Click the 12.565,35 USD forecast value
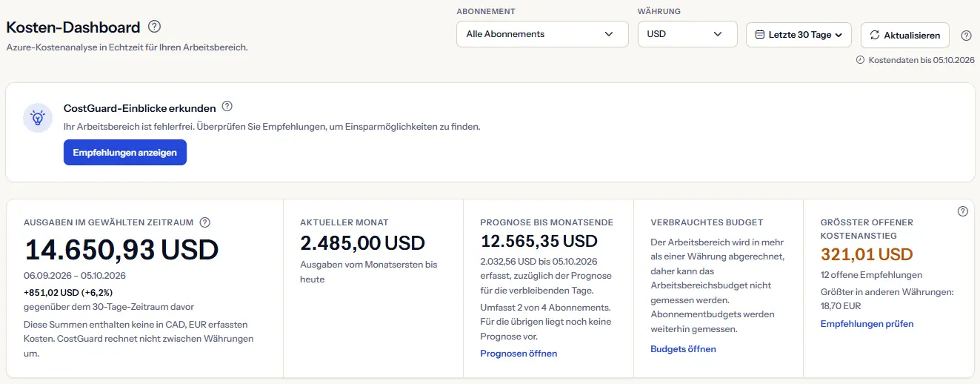 [x=539, y=241]
